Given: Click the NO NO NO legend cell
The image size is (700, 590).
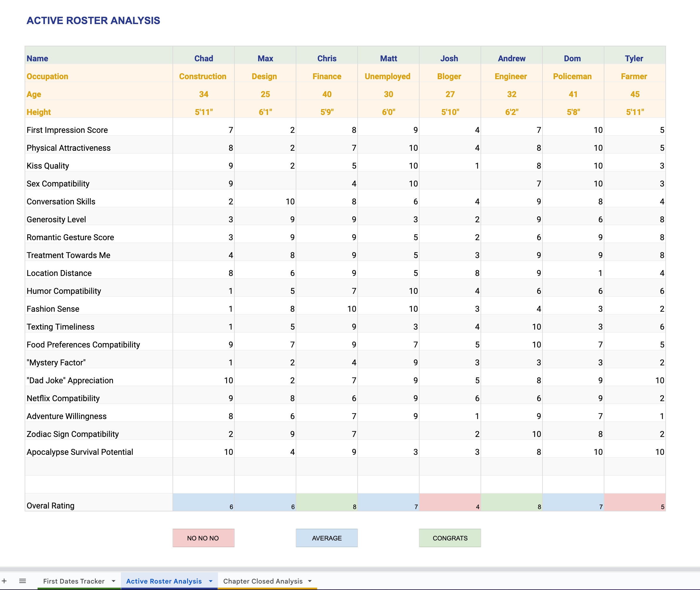Looking at the screenshot, I should pyautogui.click(x=203, y=538).
